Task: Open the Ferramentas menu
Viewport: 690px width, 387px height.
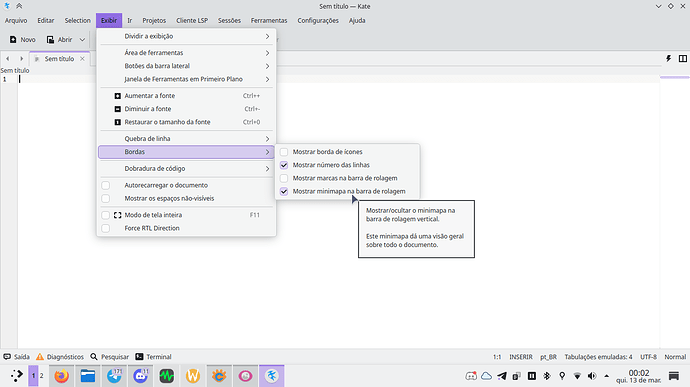Action: [269, 20]
